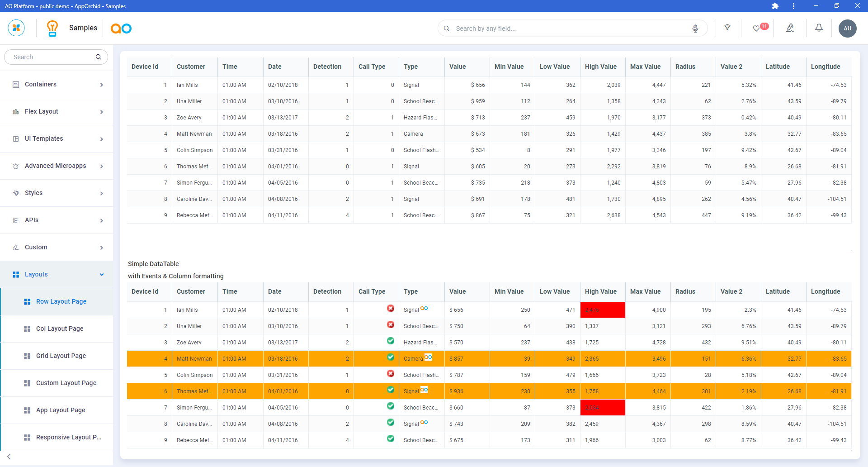Click green check call type for Zoe Avery
The width and height of the screenshot is (868, 467).
coord(391,341)
